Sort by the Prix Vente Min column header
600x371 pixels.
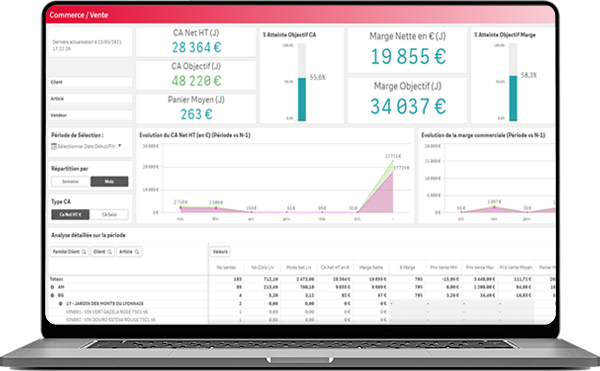click(x=443, y=267)
